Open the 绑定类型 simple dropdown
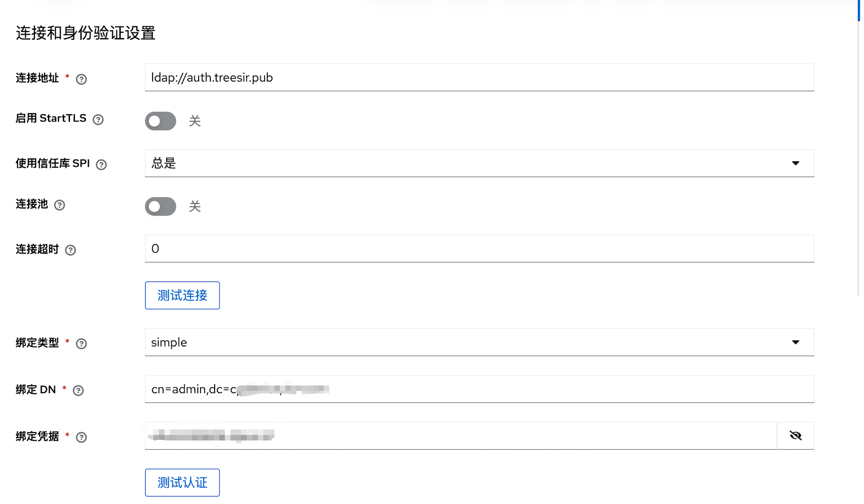 [x=479, y=342]
